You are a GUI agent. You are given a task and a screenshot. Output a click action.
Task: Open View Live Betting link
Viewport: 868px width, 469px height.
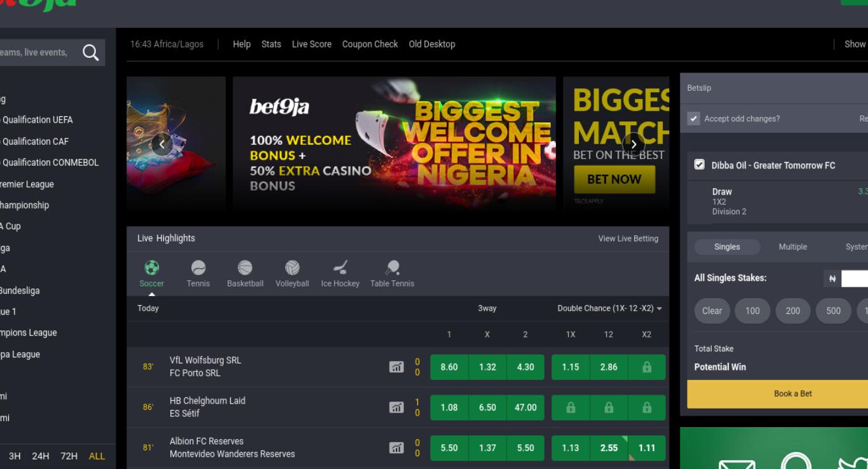(628, 238)
